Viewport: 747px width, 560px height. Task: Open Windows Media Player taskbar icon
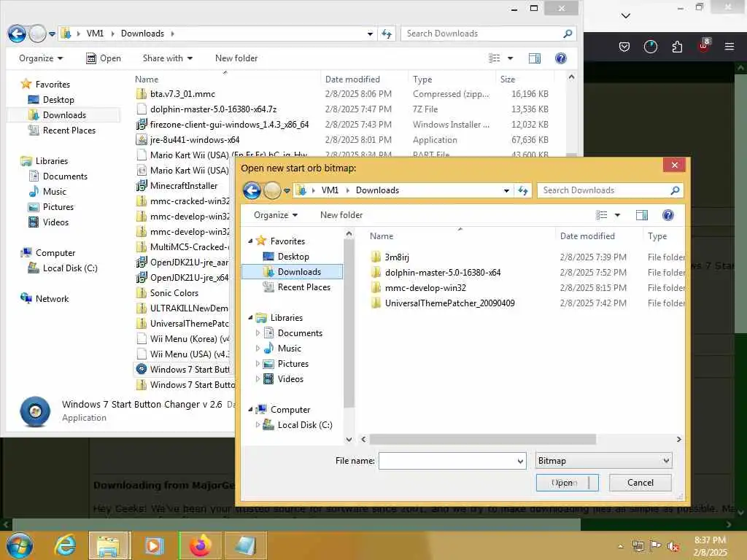coord(154,545)
